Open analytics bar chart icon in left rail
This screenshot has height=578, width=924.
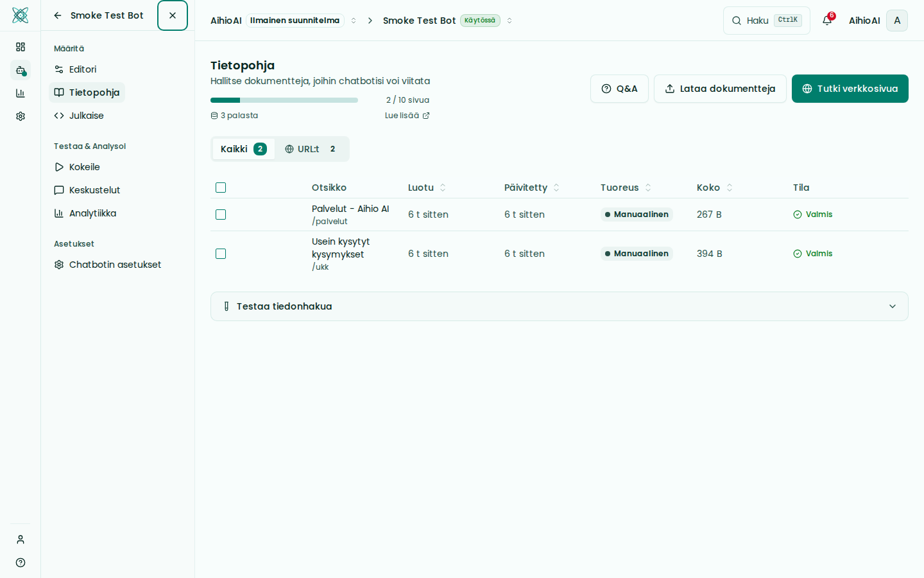pos(21,93)
